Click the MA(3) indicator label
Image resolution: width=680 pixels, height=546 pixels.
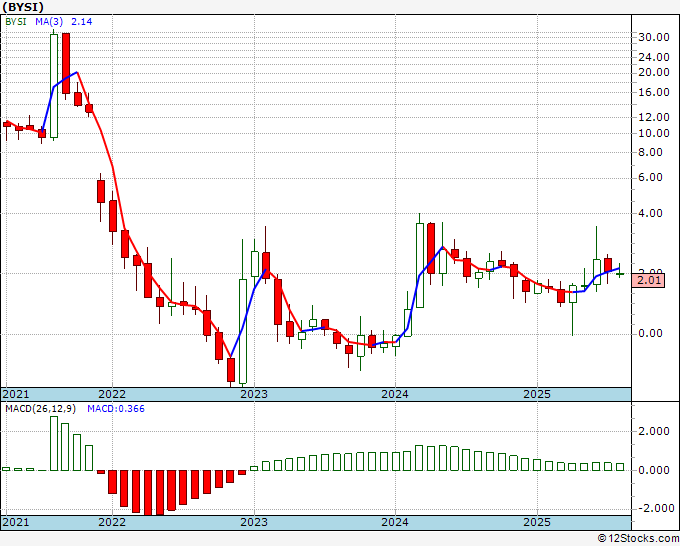click(49, 22)
